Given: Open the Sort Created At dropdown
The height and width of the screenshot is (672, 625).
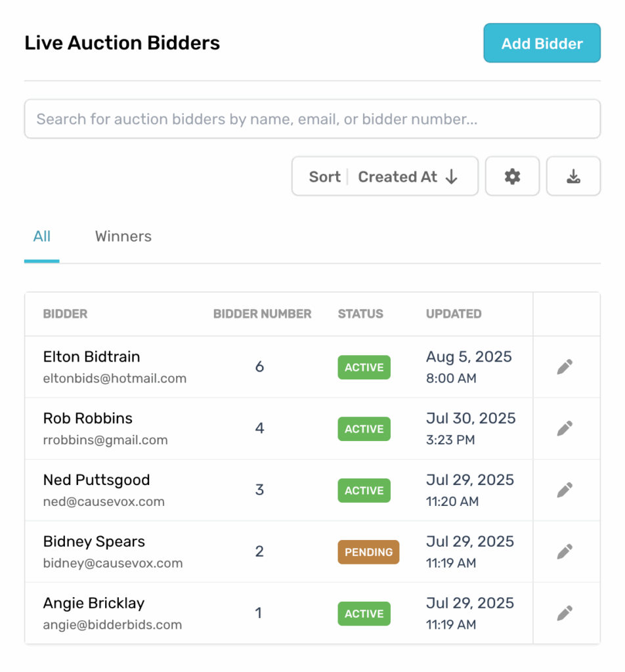Looking at the screenshot, I should (385, 176).
